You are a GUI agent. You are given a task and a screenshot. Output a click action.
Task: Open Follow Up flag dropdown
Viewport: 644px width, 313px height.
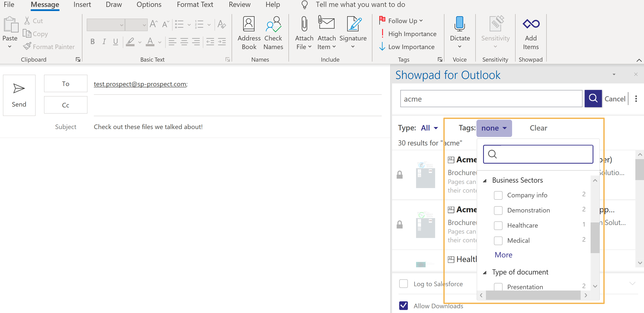click(401, 21)
